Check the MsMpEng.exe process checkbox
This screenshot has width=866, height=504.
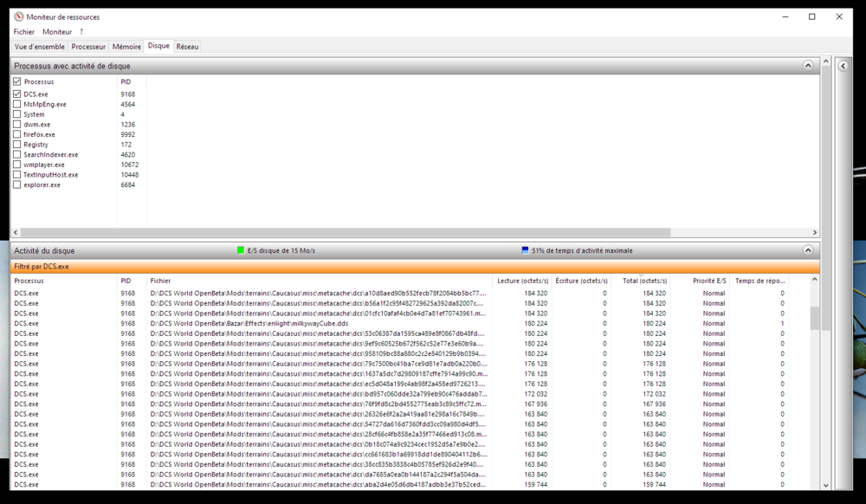click(17, 104)
